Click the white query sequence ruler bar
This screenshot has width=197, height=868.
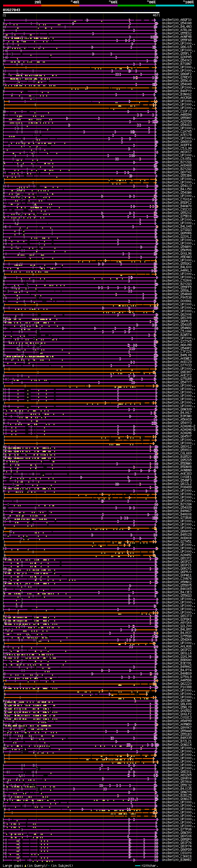(81, 13)
